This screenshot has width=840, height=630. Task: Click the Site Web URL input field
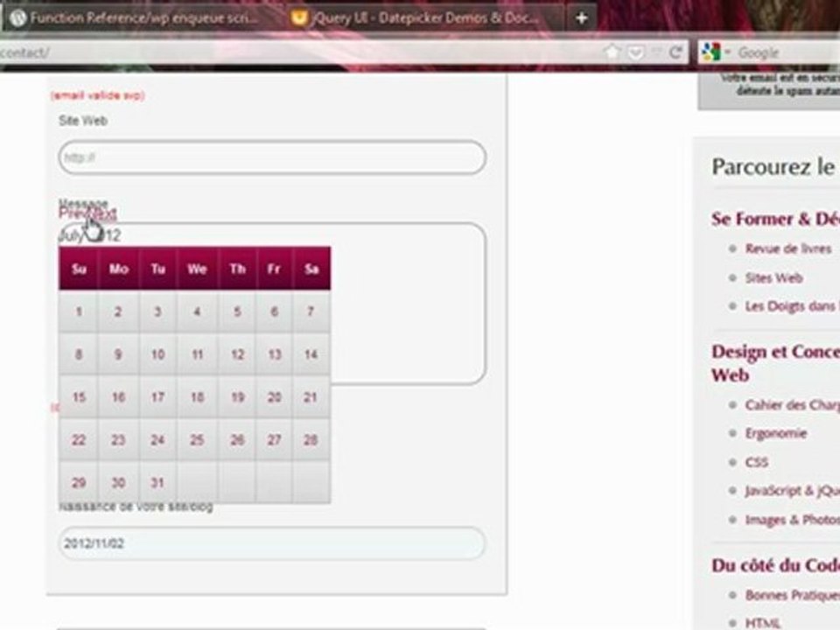[272, 157]
